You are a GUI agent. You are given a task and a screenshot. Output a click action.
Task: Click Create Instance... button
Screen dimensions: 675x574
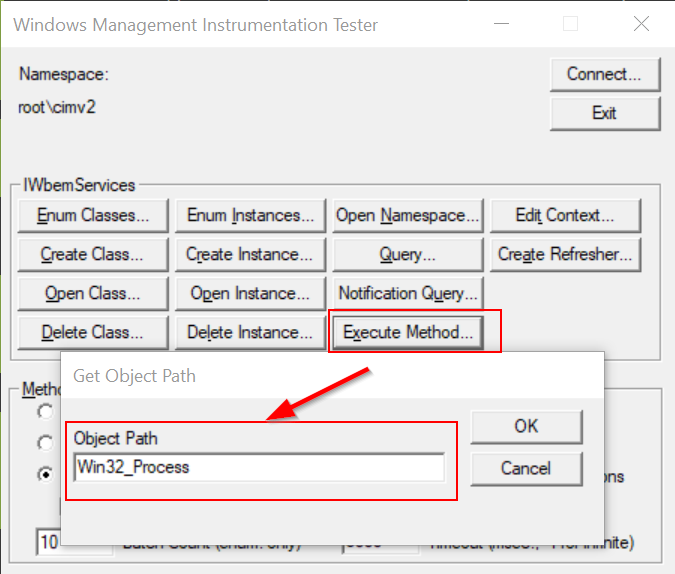(x=250, y=254)
